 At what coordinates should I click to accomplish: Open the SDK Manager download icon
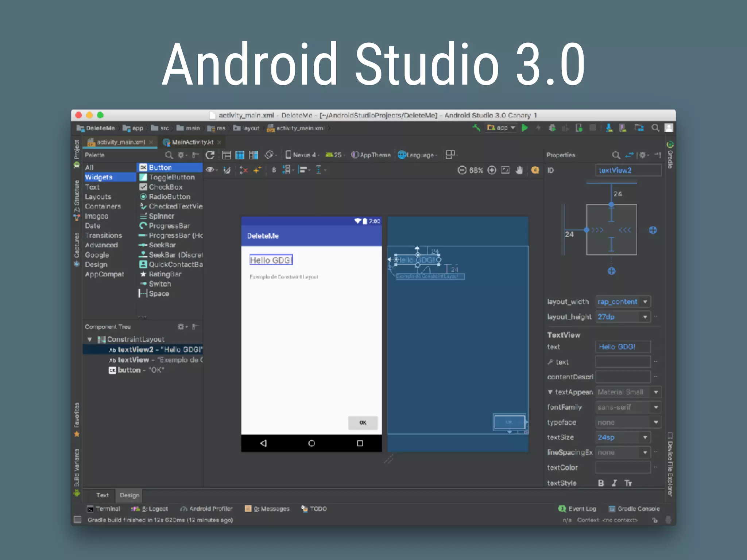[x=609, y=128]
